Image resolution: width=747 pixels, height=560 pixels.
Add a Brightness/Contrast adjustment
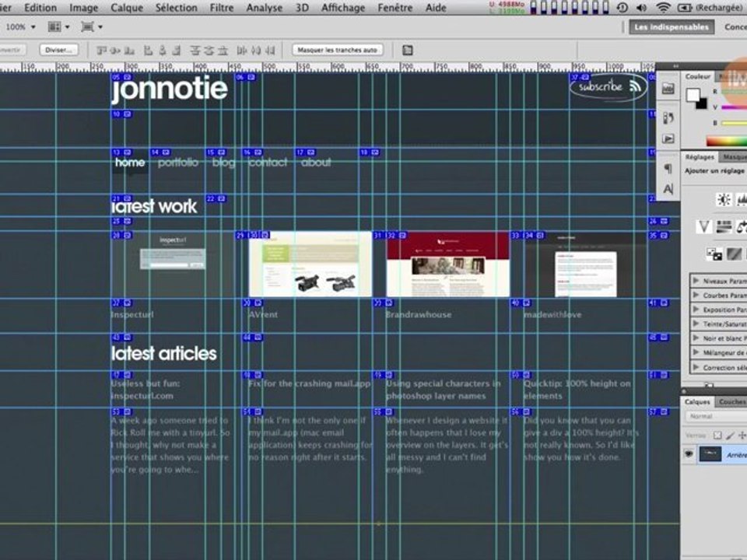click(x=724, y=200)
